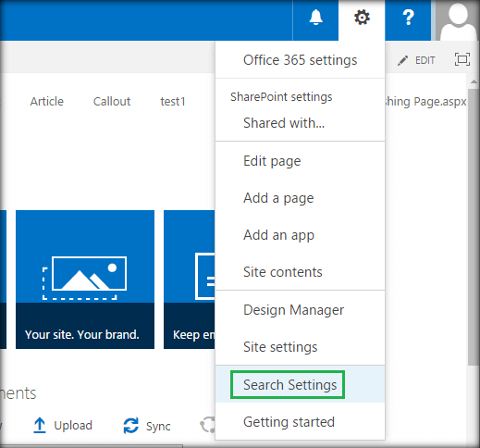The width and height of the screenshot is (480, 448).
Task: Click the settings gear icon
Action: click(362, 18)
